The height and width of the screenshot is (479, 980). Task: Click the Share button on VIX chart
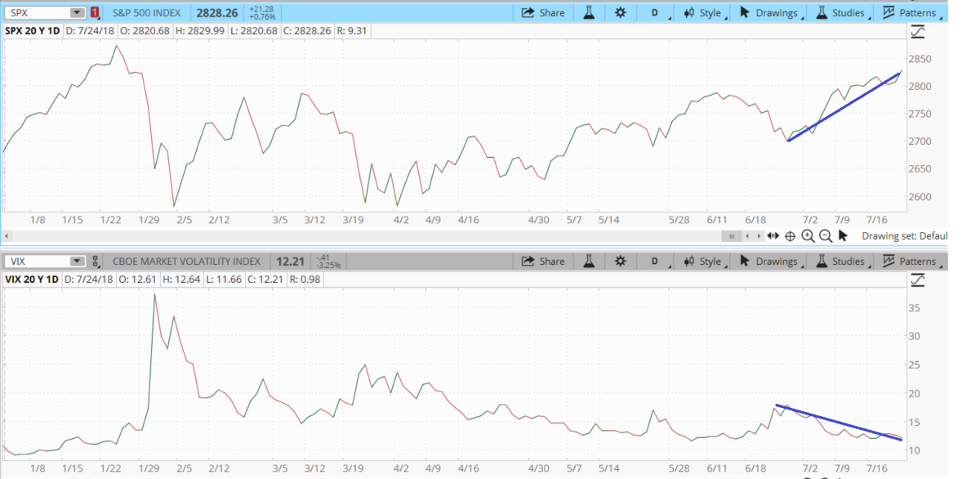543,262
